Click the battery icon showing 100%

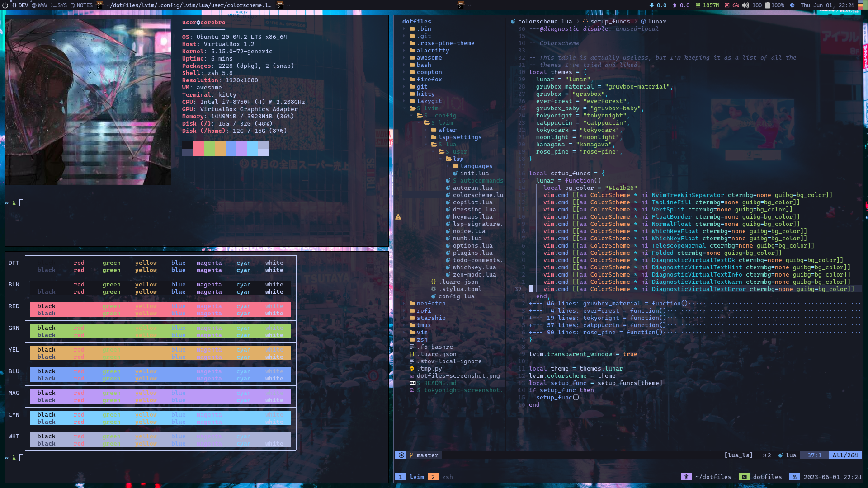[767, 5]
